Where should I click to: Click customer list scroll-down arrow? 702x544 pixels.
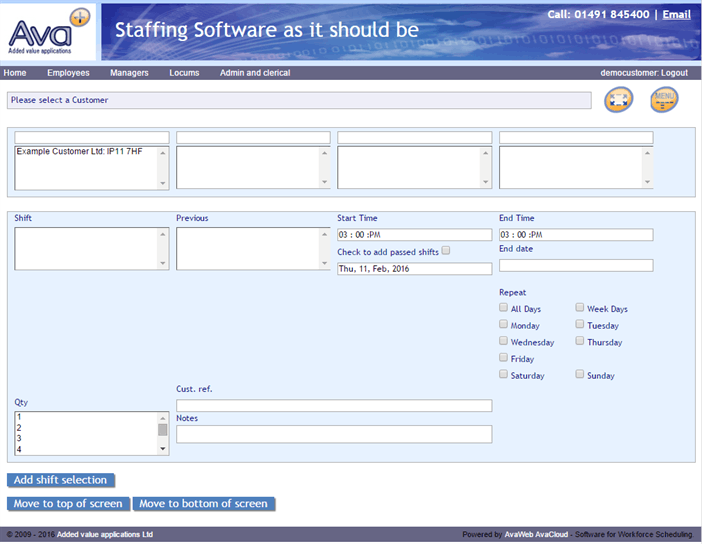(x=163, y=182)
